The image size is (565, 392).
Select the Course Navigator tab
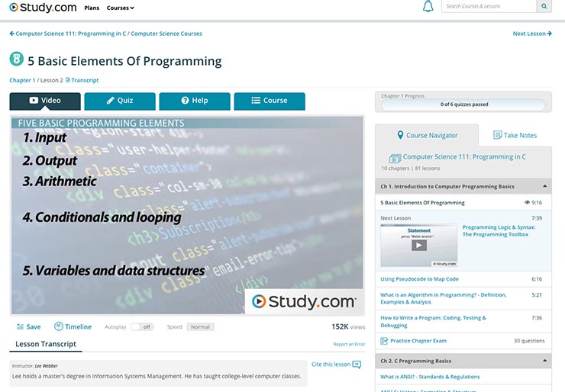pos(427,135)
